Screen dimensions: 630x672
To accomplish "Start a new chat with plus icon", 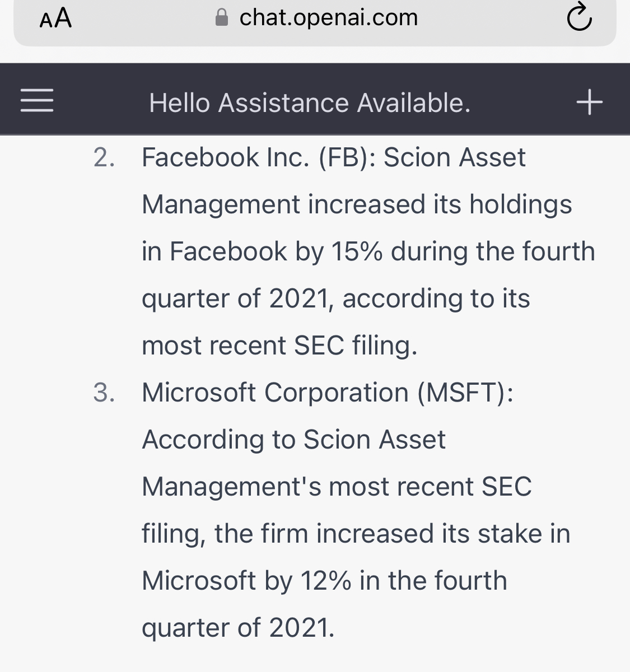I will click(589, 102).
